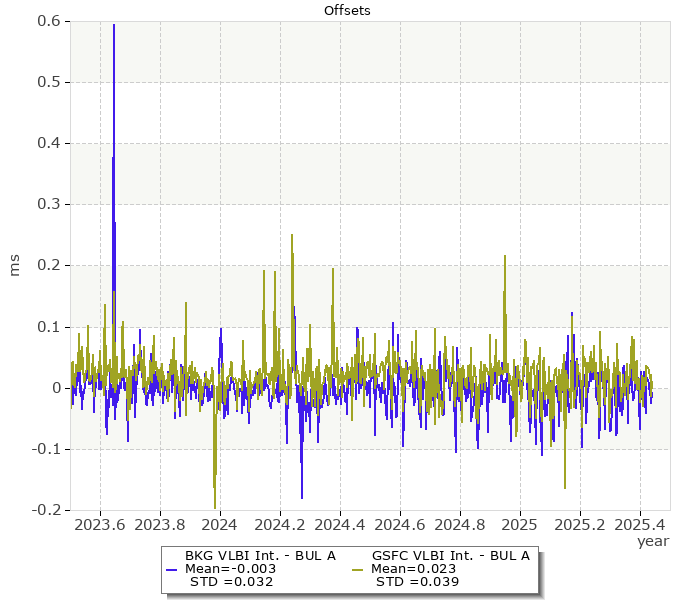
Task: Click the 2024.6 x-axis tick label
Action: pyautogui.click(x=400, y=525)
